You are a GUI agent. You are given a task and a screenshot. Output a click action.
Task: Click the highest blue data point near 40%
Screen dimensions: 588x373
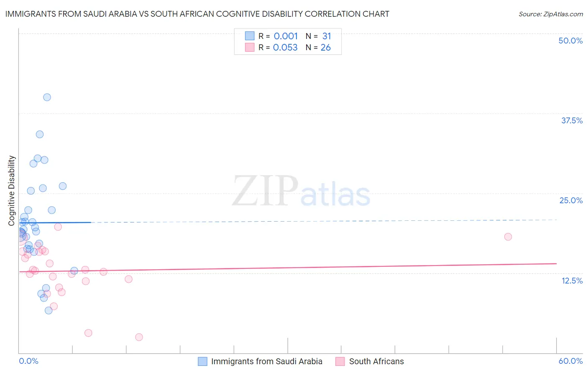47,97
